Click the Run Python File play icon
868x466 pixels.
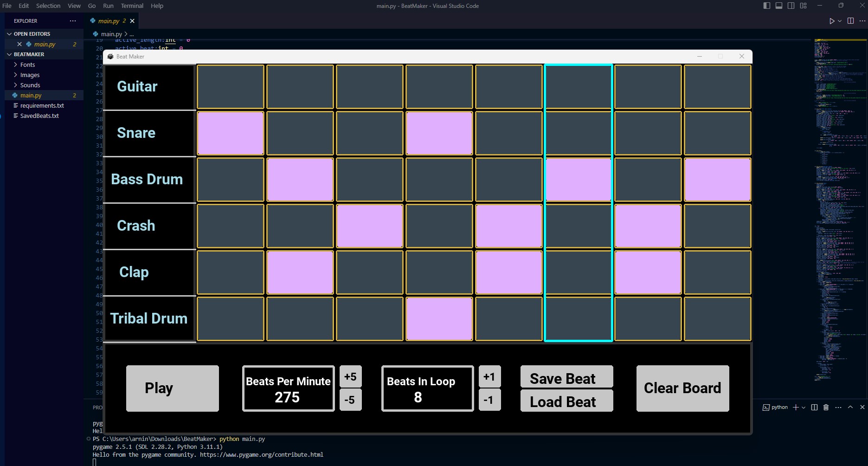coord(831,21)
